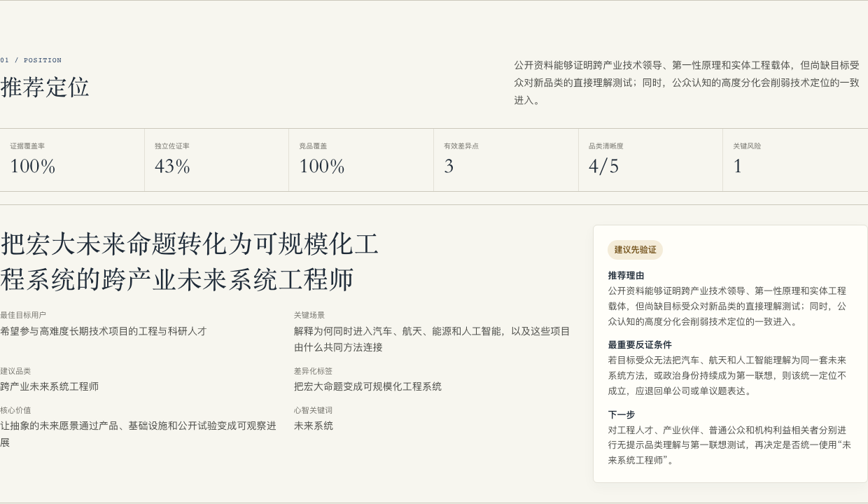
Task: Click the 核心价值 label
Action: pyautogui.click(x=15, y=410)
